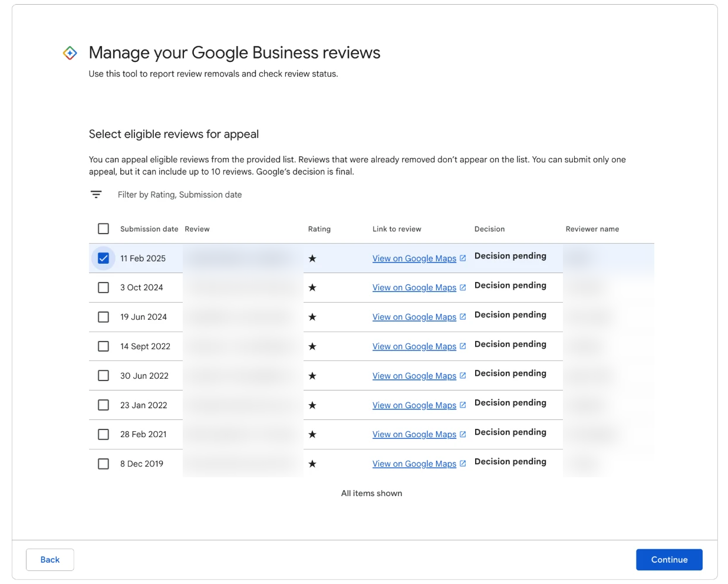Click the 14 Sept 2022 date cell
The width and height of the screenshot is (728, 584).
pos(145,346)
